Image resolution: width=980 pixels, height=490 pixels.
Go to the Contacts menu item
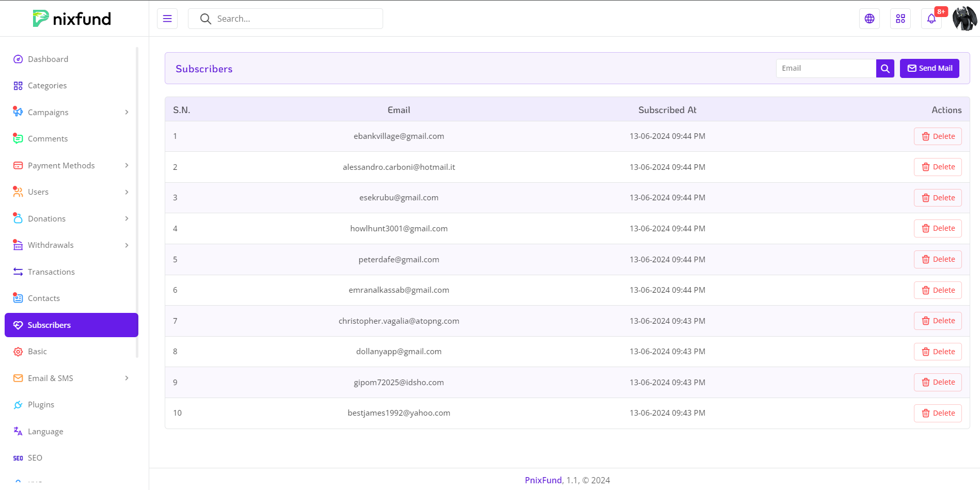click(44, 298)
